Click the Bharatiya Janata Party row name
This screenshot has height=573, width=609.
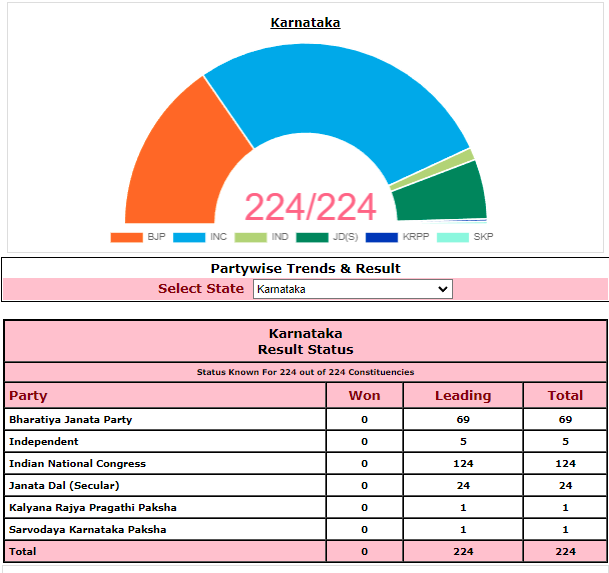(x=71, y=420)
